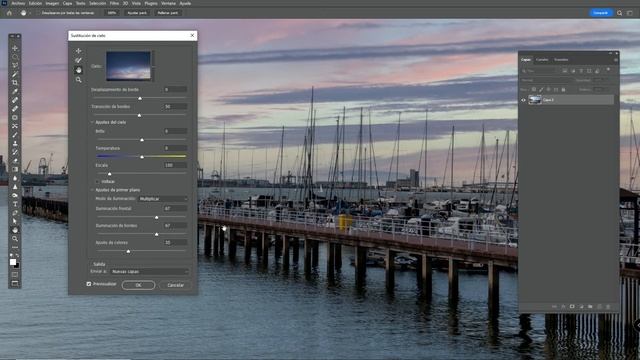Click the Ajustar pant. button

click(137, 13)
